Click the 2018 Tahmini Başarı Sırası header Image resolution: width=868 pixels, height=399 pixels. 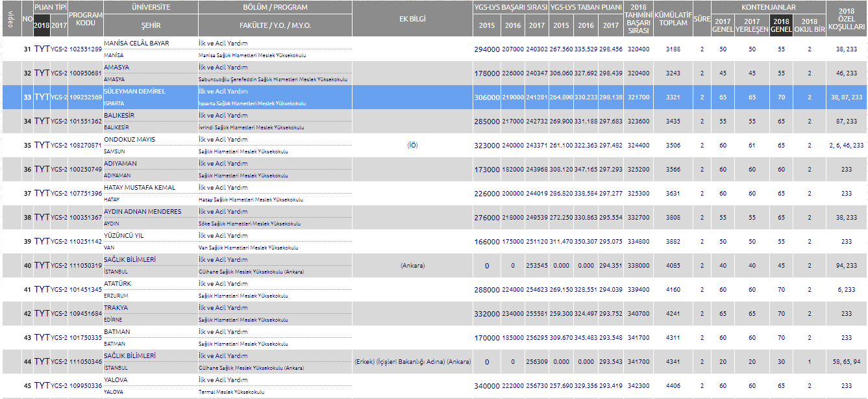pyautogui.click(x=638, y=18)
